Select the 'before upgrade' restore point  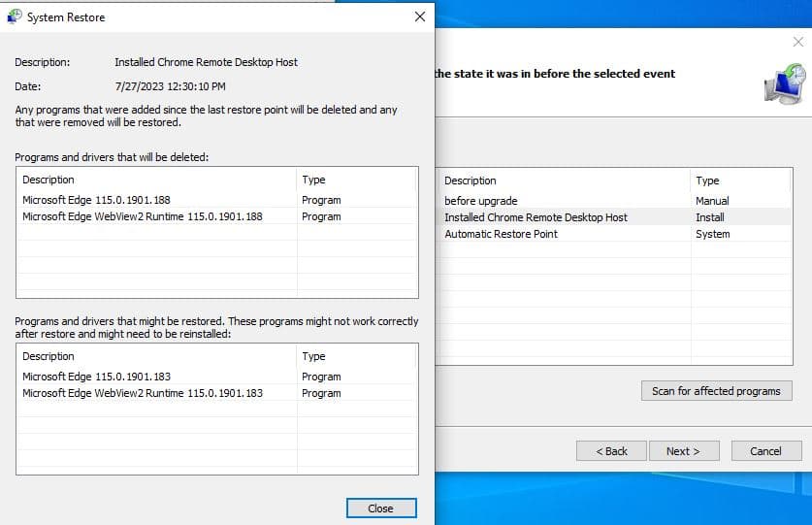point(614,201)
